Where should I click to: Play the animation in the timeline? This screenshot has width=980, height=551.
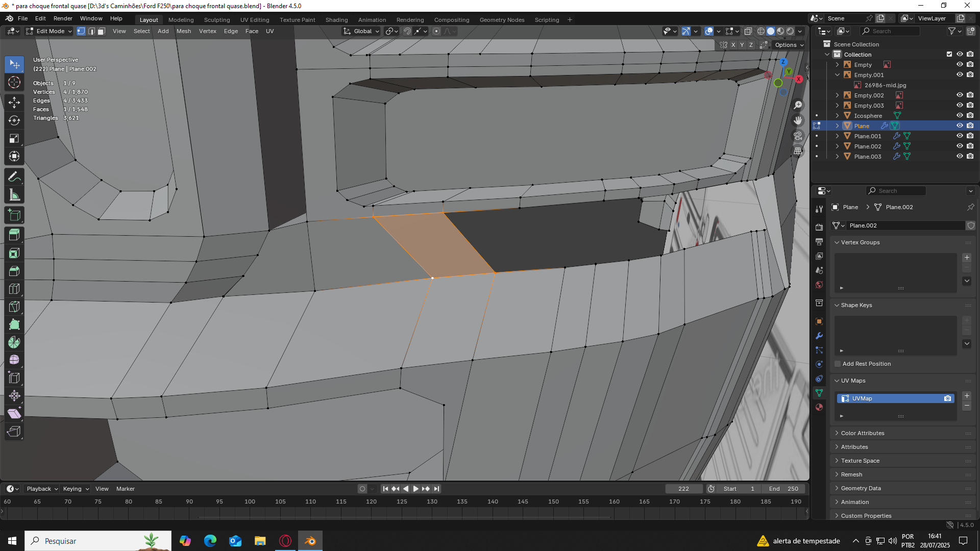415,489
